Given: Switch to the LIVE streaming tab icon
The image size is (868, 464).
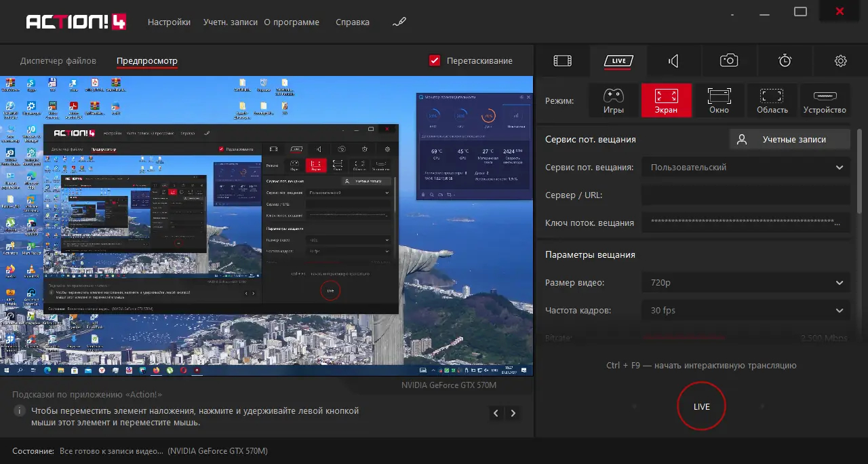Looking at the screenshot, I should pos(618,60).
